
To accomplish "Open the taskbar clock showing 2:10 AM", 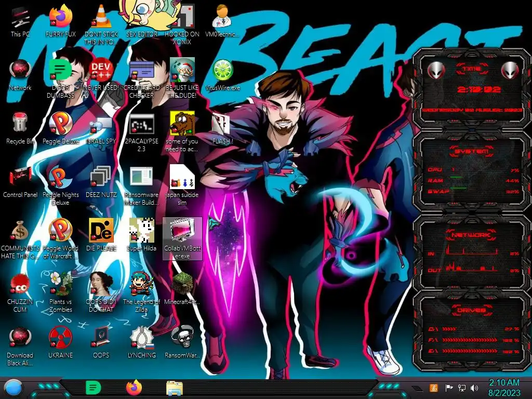I will tap(504, 388).
